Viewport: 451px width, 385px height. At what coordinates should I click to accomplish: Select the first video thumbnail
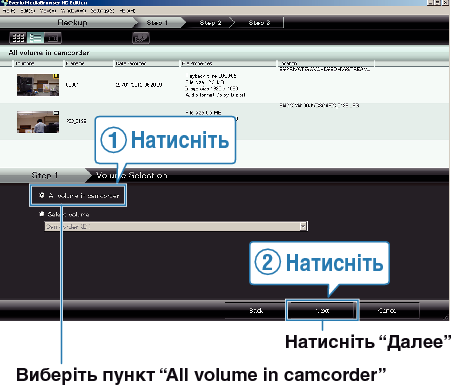38,85
